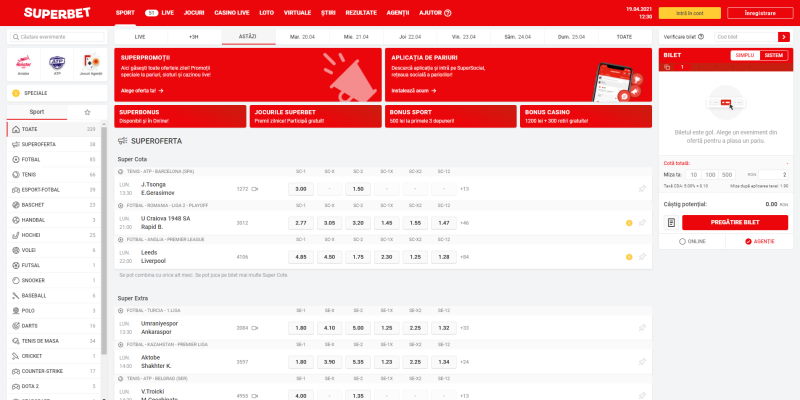Viewport: 800px width, 400px height.
Task: Open the Sport main navigation tab
Action: pos(125,13)
